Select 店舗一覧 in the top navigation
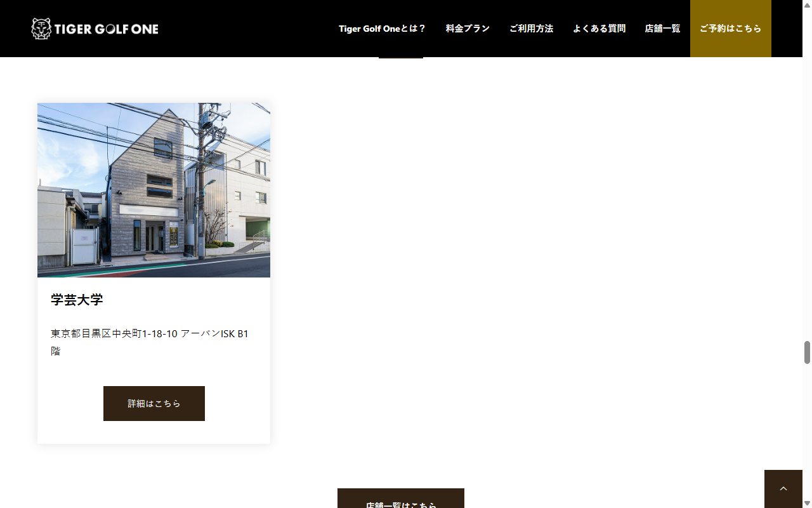Screen dimensions: 812x508 click(662, 29)
